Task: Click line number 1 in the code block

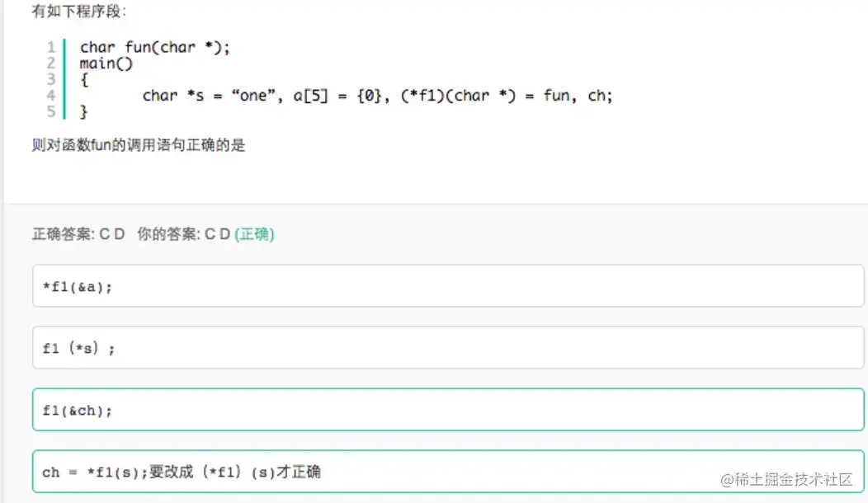Action: point(50,47)
